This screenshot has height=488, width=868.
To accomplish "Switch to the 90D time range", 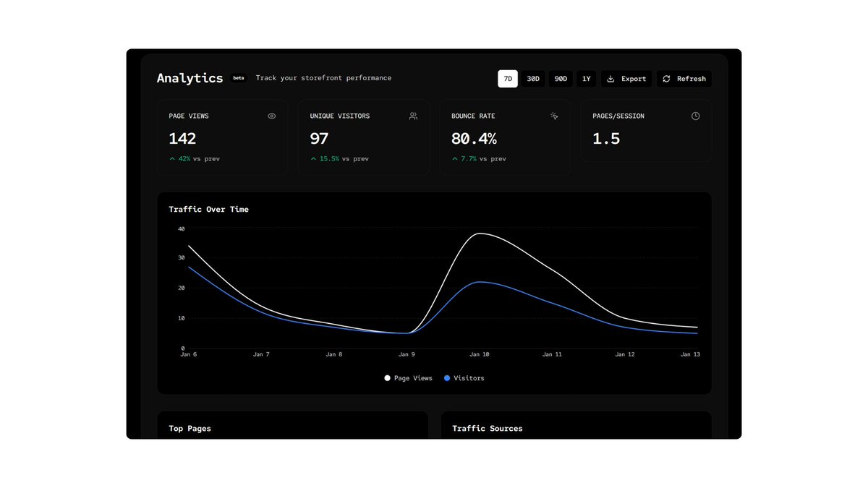I will click(561, 79).
